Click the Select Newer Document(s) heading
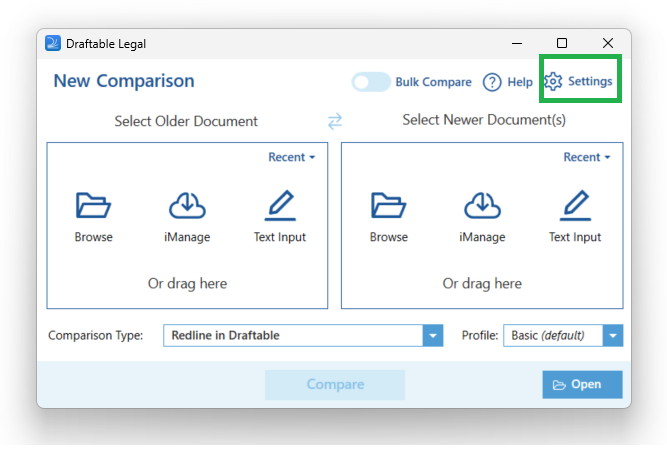This screenshot has width=667, height=449. pos(484,120)
